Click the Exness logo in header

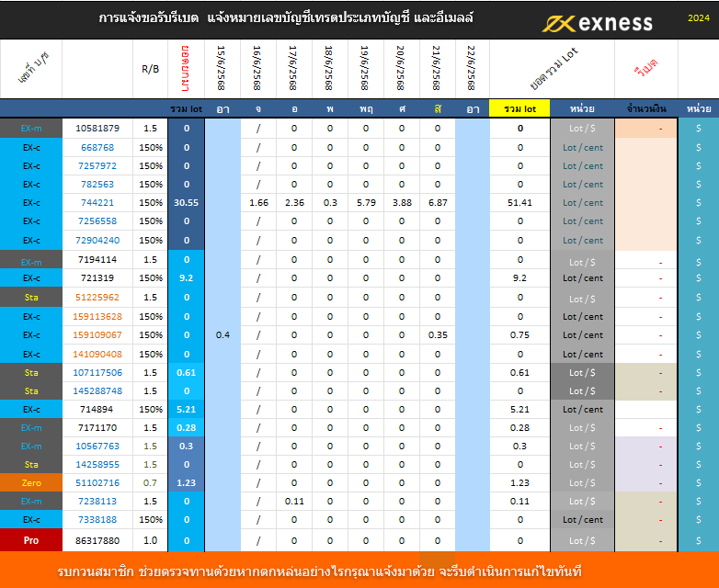pyautogui.click(x=597, y=23)
